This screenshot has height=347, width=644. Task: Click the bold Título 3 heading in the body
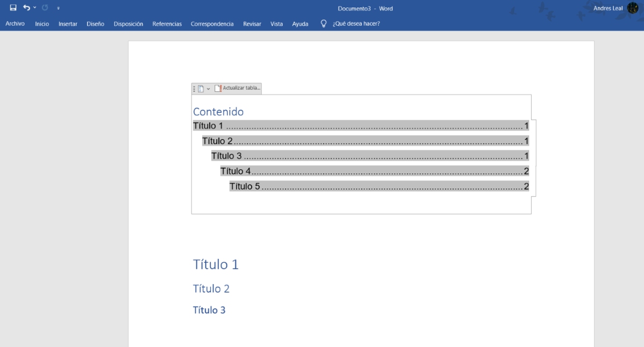click(209, 310)
